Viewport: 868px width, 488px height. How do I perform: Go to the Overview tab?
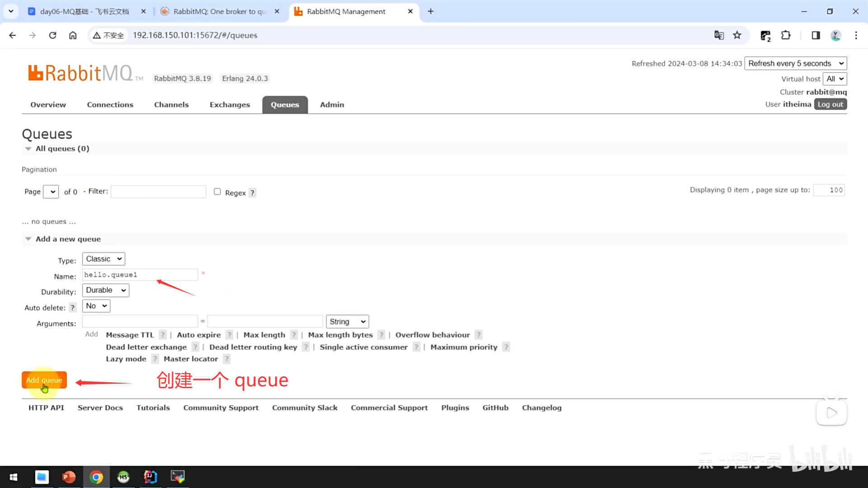click(x=48, y=105)
